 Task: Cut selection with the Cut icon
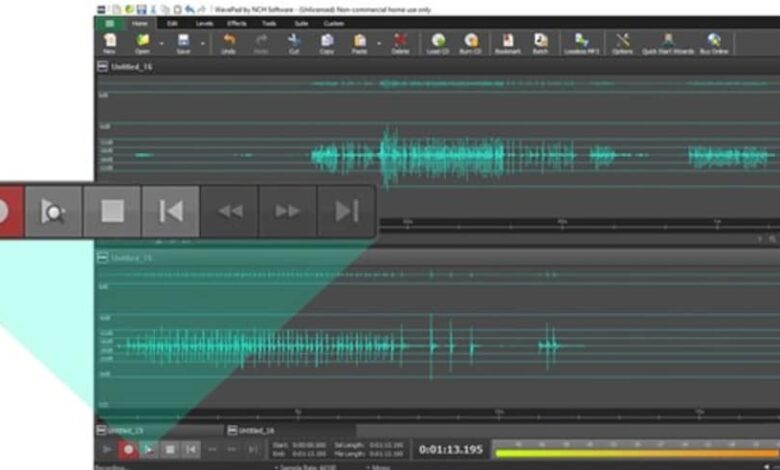[x=294, y=43]
